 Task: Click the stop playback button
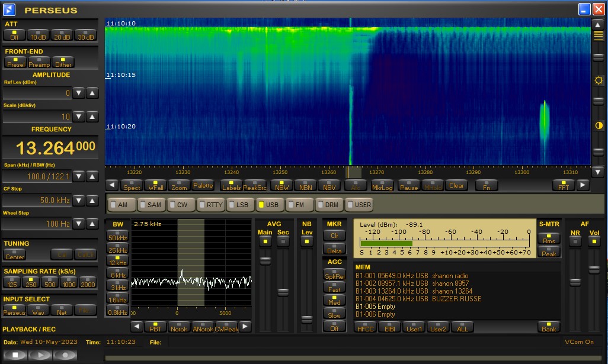point(15,355)
